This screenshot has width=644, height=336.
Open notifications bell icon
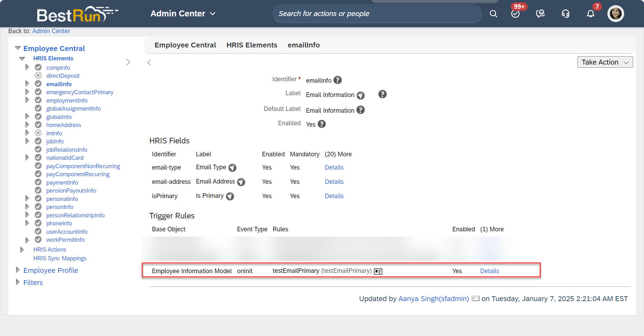coord(591,14)
